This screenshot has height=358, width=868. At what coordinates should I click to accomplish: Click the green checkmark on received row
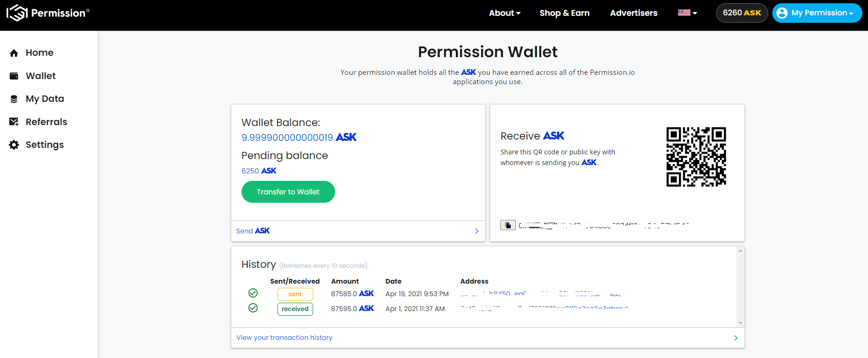coord(253,308)
